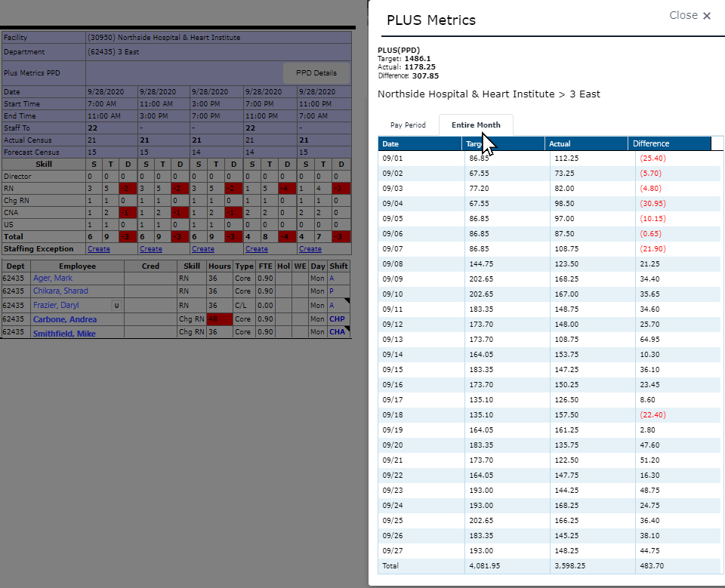The height and width of the screenshot is (588, 725).
Task: Sort by the Difference column header
Action: tap(668, 143)
